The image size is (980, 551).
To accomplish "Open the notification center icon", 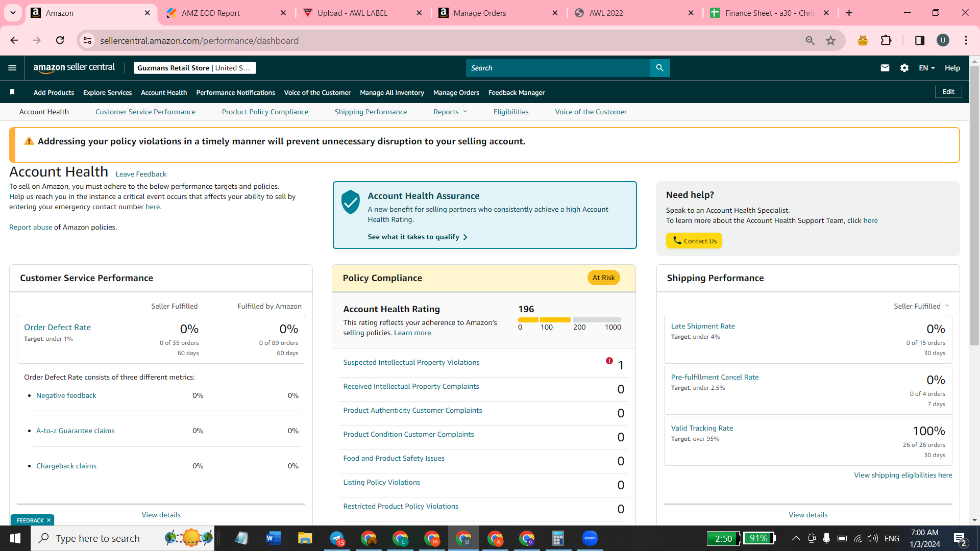I will click(960, 539).
